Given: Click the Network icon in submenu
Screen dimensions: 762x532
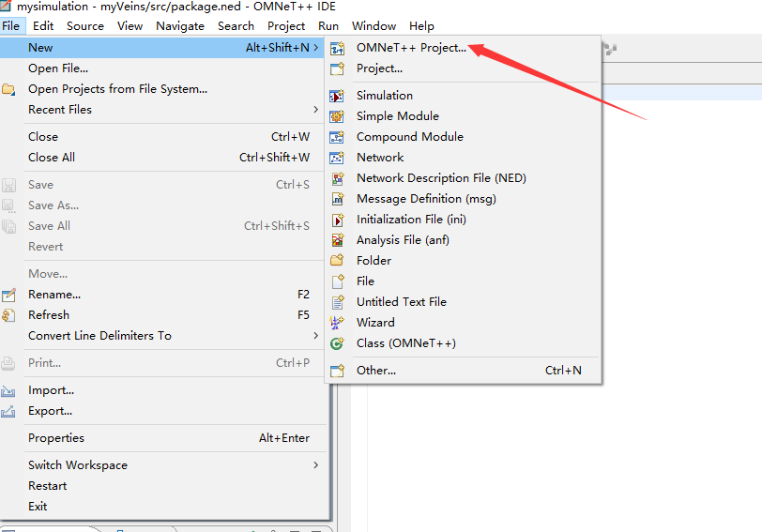Looking at the screenshot, I should pos(337,158).
